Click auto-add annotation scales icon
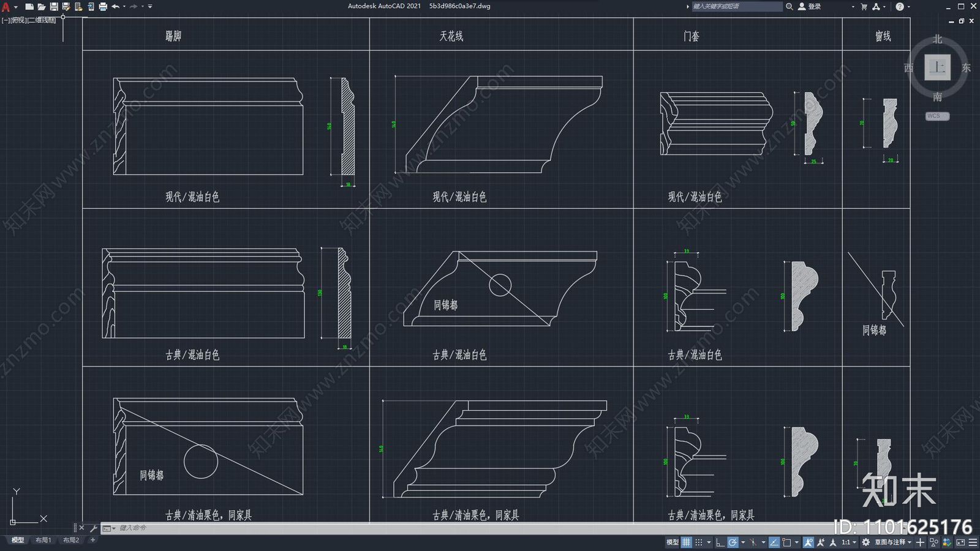980x551 pixels. click(821, 542)
